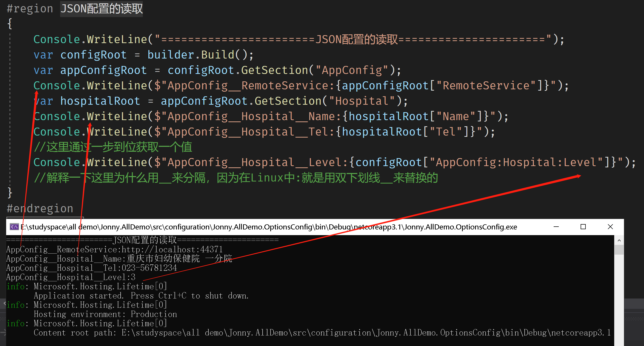The image size is (644, 346).
Task: Click the console header line 'JSON配置的读取'
Action: (x=142, y=240)
